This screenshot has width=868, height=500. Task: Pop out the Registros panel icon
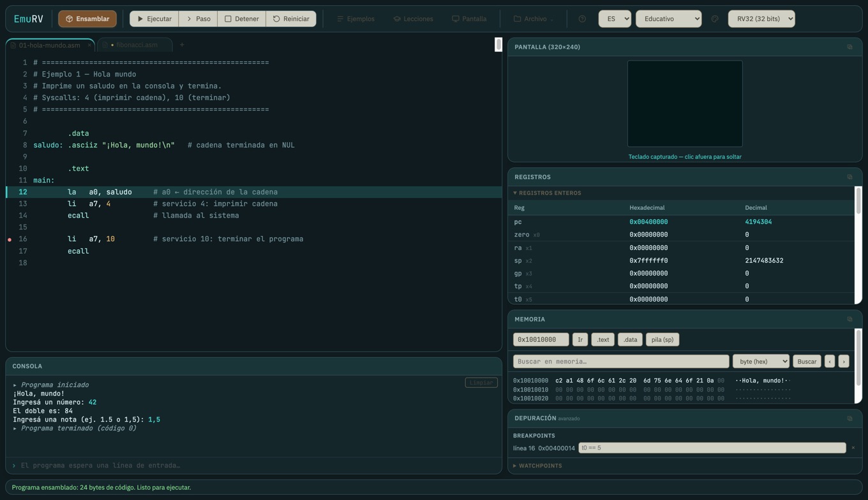click(849, 177)
